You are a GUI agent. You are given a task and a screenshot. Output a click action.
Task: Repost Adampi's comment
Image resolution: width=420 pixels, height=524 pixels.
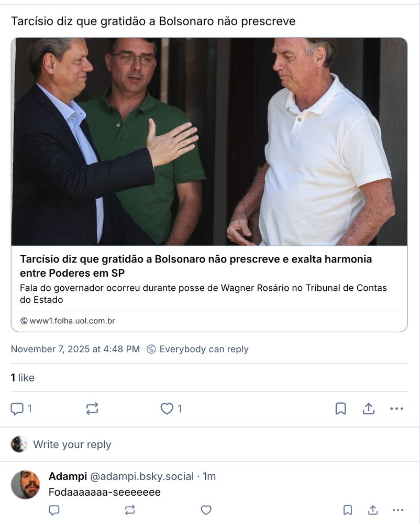(x=130, y=510)
